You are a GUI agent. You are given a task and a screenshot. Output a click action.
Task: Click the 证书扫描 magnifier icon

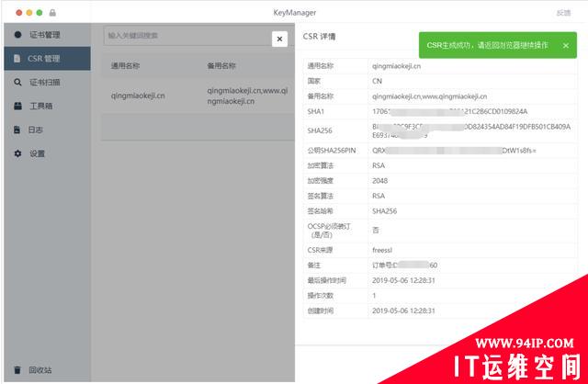click(x=17, y=82)
